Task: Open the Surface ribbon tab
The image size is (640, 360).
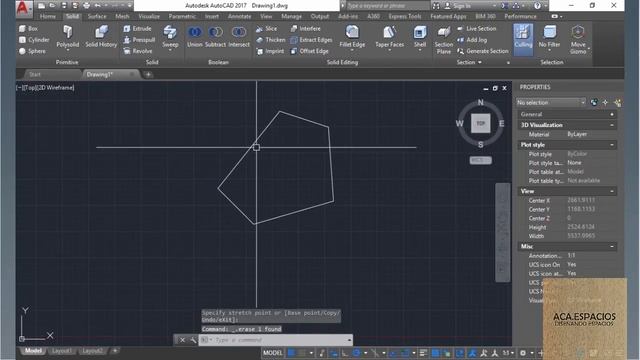Action: 97,16
